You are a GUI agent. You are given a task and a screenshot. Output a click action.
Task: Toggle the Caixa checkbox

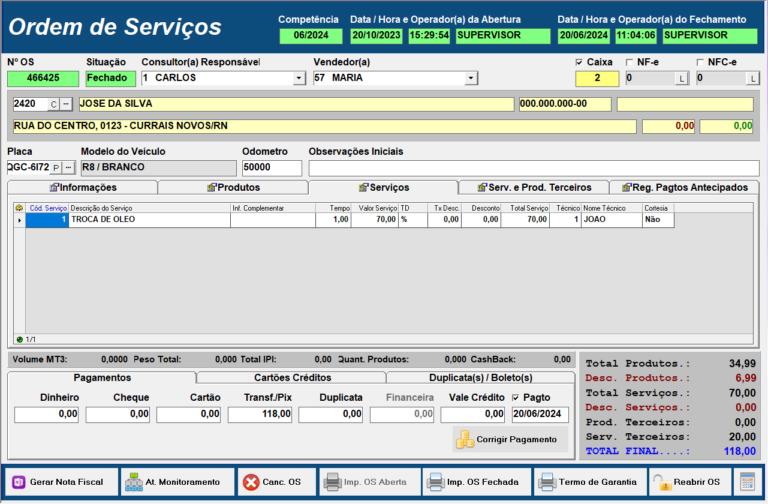[x=579, y=62]
